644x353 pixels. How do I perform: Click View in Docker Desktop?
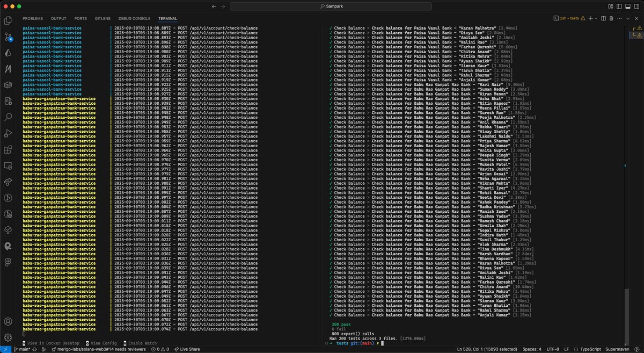pyautogui.click(x=51, y=343)
